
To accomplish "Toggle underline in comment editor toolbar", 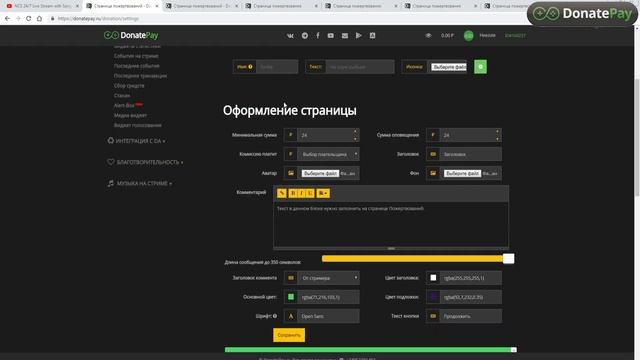I will pos(310,193).
